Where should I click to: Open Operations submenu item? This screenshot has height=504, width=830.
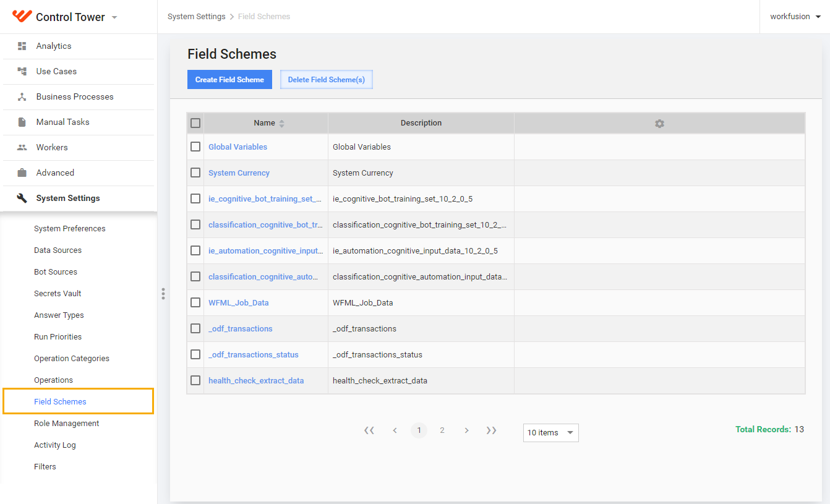(x=54, y=380)
